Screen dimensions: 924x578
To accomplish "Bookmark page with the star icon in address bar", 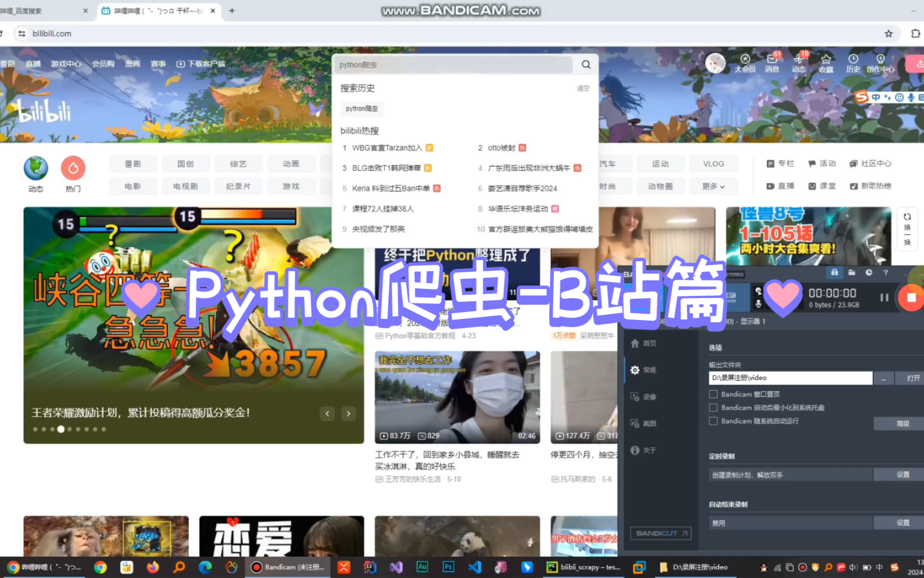I will tap(889, 34).
